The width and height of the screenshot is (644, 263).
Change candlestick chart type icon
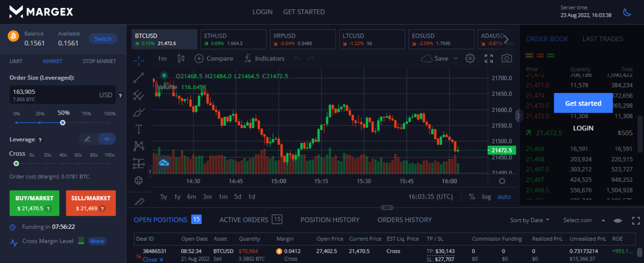click(181, 58)
